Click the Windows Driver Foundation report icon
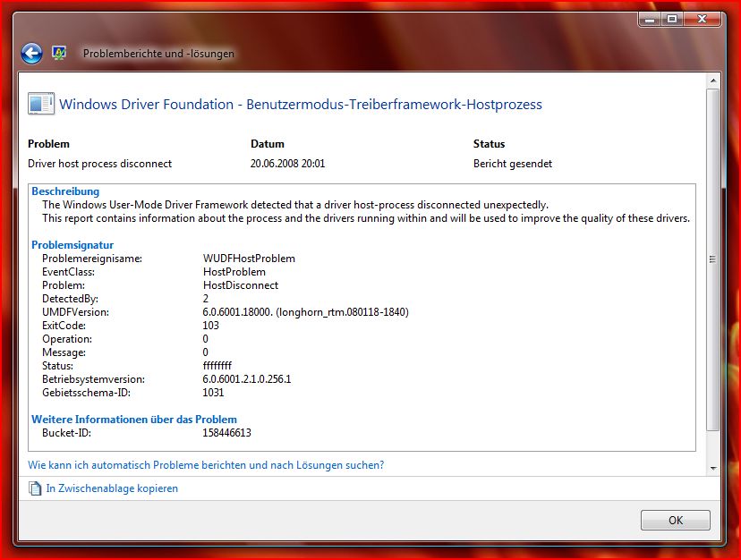Viewport: 741px width, 560px height. tap(41, 104)
